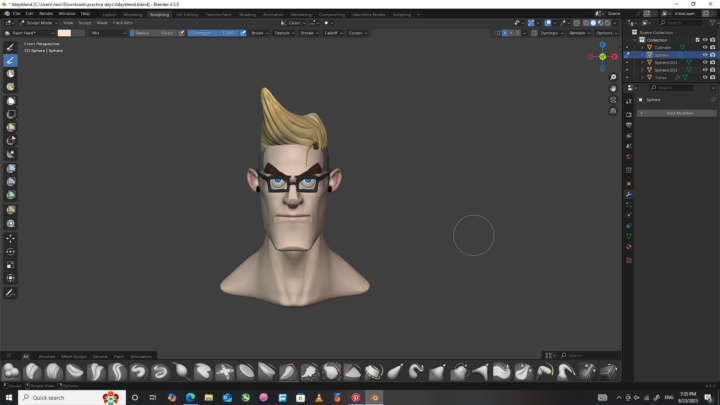Open the File menu
This screenshot has width=720, height=405.
pos(17,14)
